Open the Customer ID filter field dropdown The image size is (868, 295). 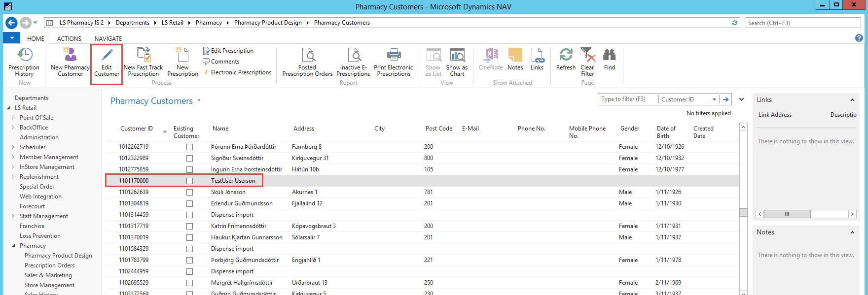(714, 99)
